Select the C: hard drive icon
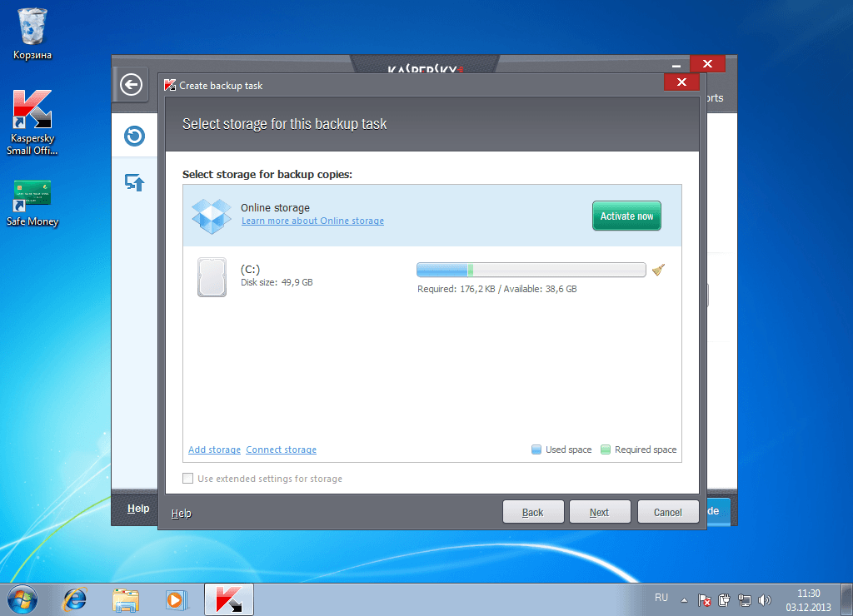Screen dimensions: 853x616 point(212,276)
